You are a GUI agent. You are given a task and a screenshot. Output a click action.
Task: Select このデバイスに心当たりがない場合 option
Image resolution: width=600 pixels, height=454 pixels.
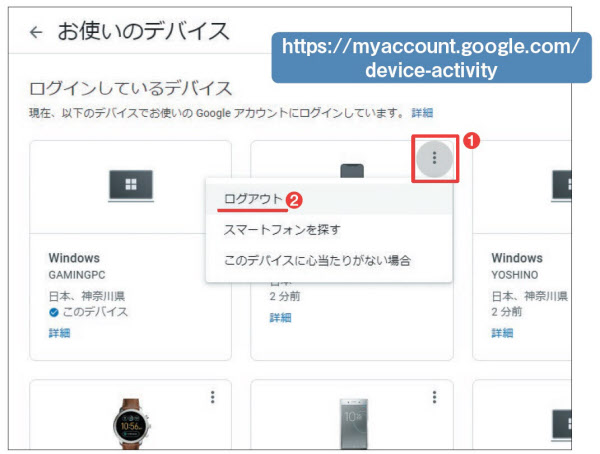click(x=329, y=261)
